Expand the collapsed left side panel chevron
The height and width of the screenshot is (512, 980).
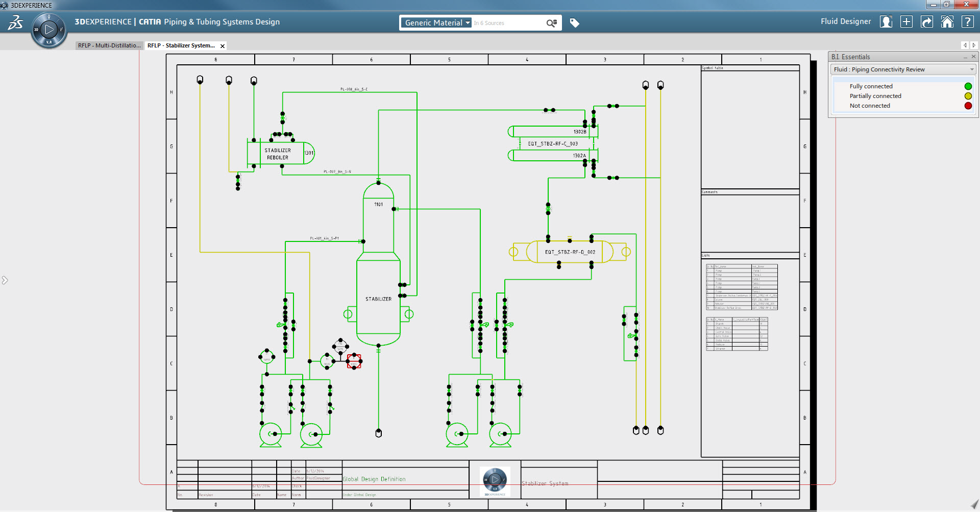tap(5, 280)
